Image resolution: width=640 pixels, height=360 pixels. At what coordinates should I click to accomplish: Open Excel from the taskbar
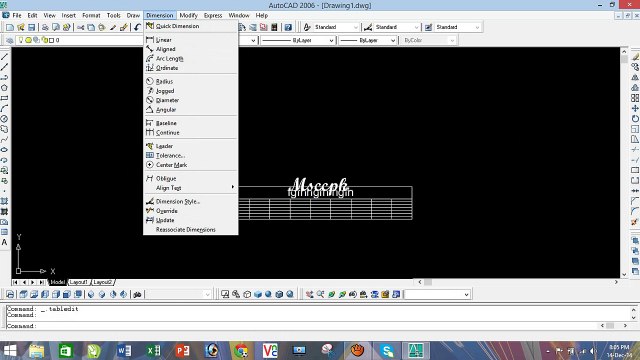153,351
